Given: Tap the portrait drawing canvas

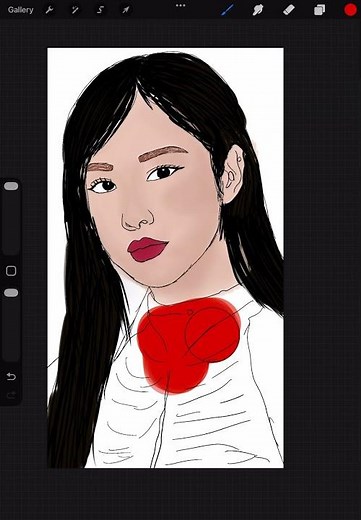Looking at the screenshot, I should [165, 258].
